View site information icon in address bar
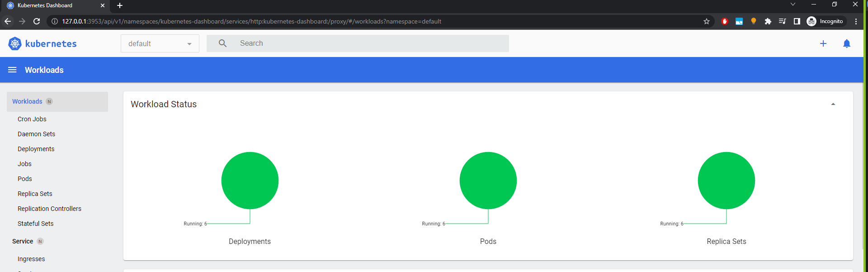 click(x=55, y=21)
